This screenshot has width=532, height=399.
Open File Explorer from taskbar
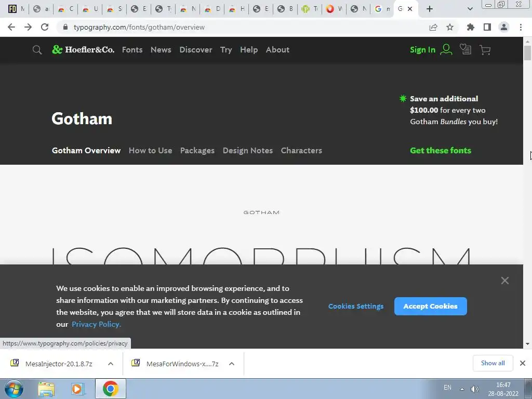[46, 389]
